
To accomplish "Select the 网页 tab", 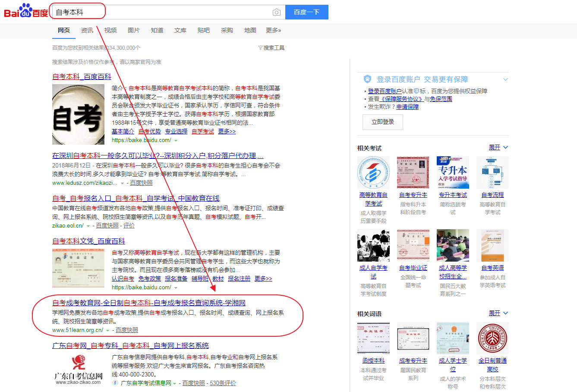I will click(64, 30).
